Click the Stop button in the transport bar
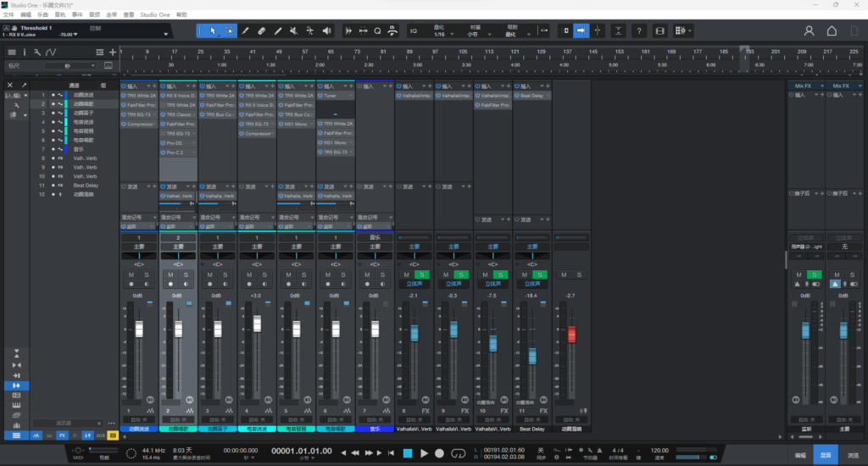This screenshot has height=466, width=868. pyautogui.click(x=408, y=453)
